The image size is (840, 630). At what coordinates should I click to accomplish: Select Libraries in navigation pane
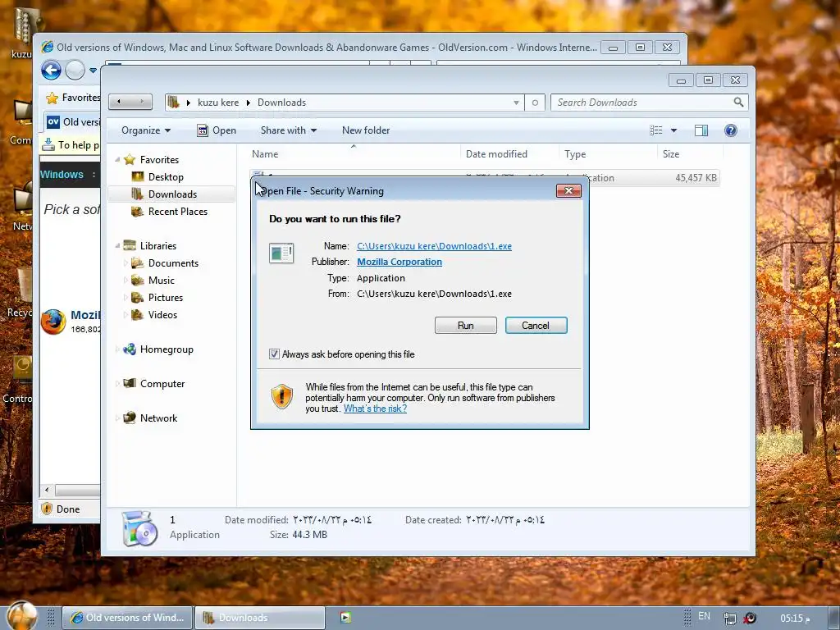click(x=158, y=245)
